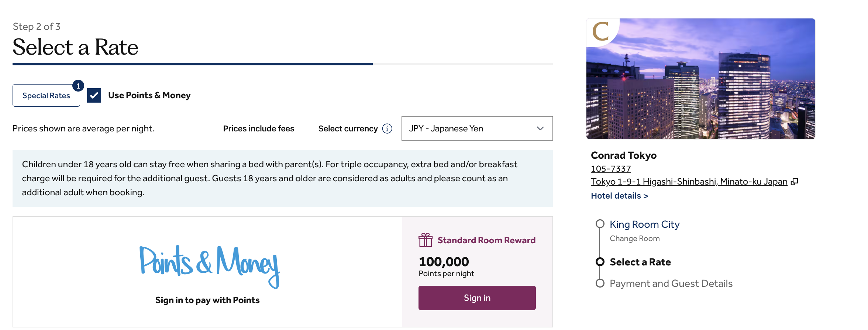The width and height of the screenshot is (868, 330).
Task: Open the Special Rates menu
Action: 46,95
